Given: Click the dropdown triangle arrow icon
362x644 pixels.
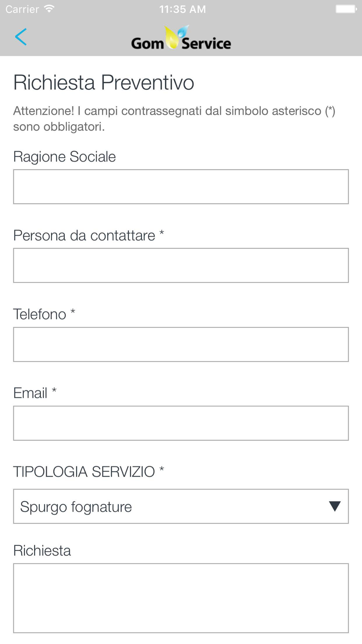Looking at the screenshot, I should click(335, 506).
